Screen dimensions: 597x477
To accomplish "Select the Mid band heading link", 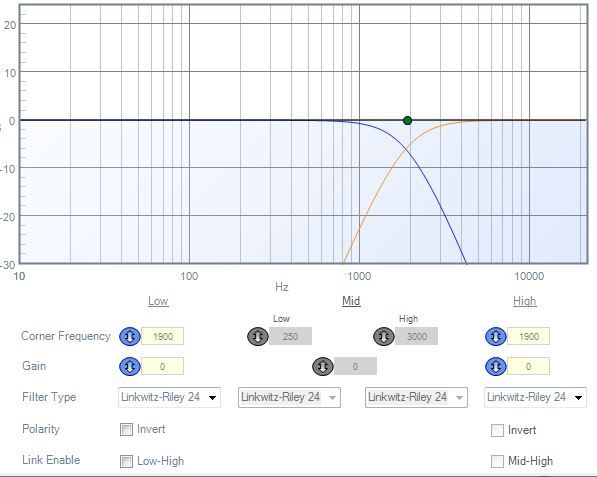I will point(351,301).
